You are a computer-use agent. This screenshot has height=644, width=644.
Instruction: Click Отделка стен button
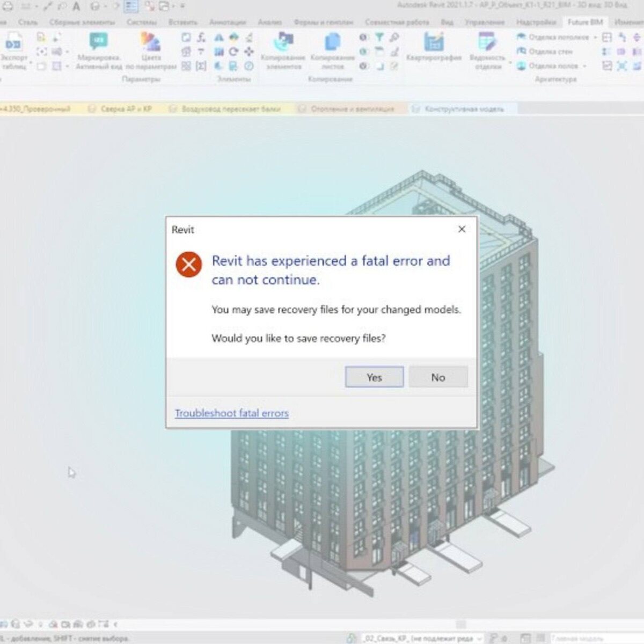click(x=545, y=52)
